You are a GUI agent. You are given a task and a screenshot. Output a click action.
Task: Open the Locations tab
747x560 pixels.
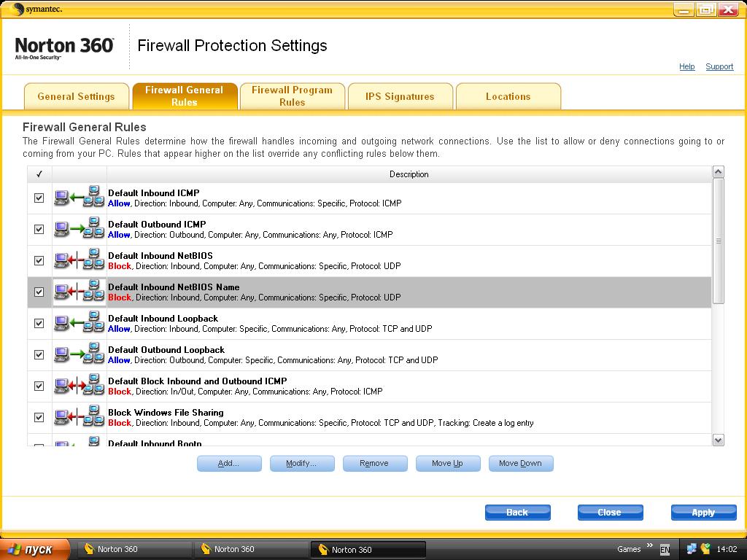click(508, 96)
